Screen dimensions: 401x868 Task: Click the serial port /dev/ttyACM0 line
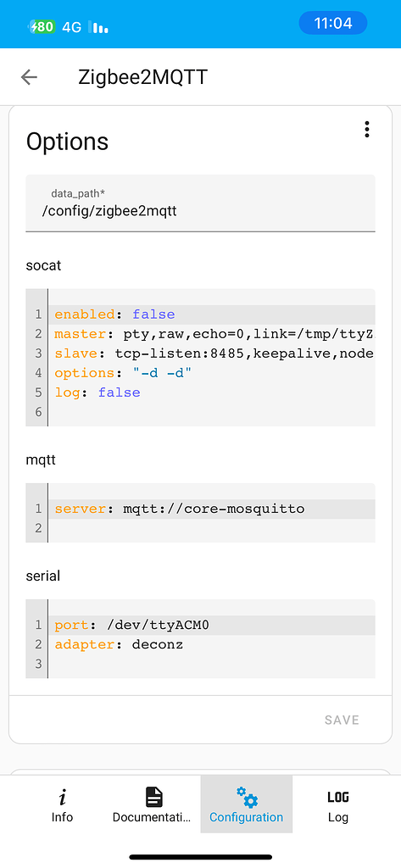tap(212, 625)
